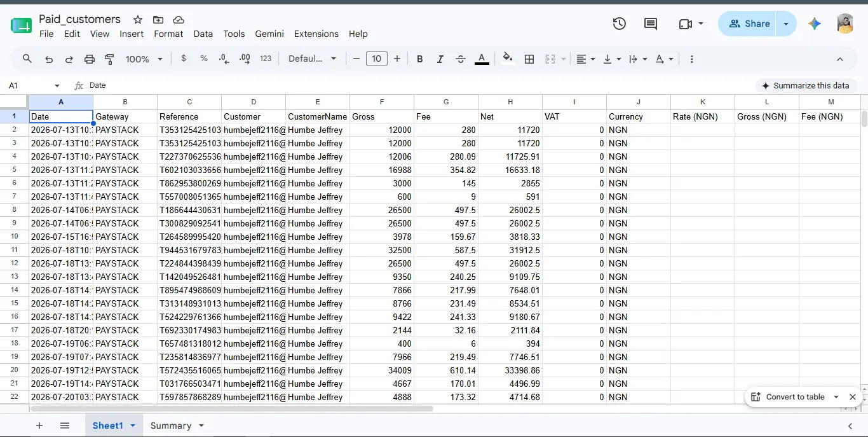Collapse the toolbar with the chevron

coord(840,59)
